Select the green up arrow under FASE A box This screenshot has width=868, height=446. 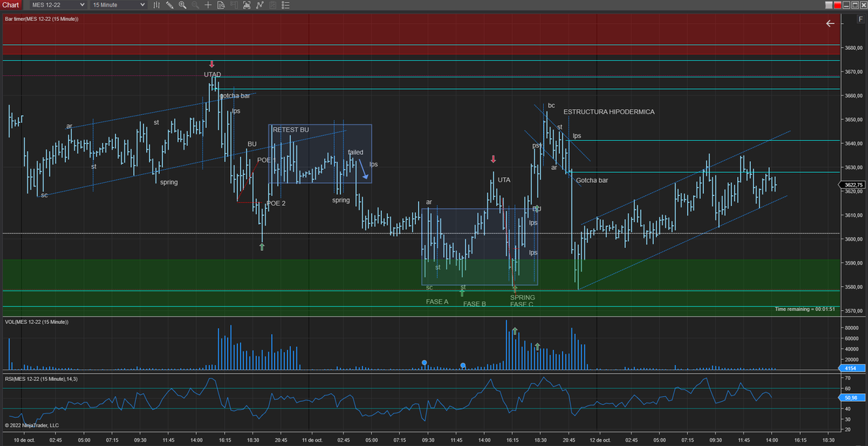click(x=462, y=293)
